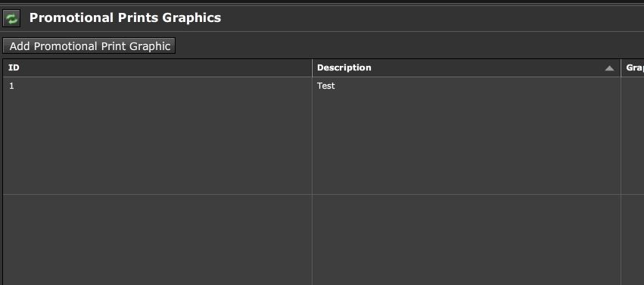Viewport: 644px width, 285px height.
Task: Click the green refresh icon
Action: click(11, 18)
